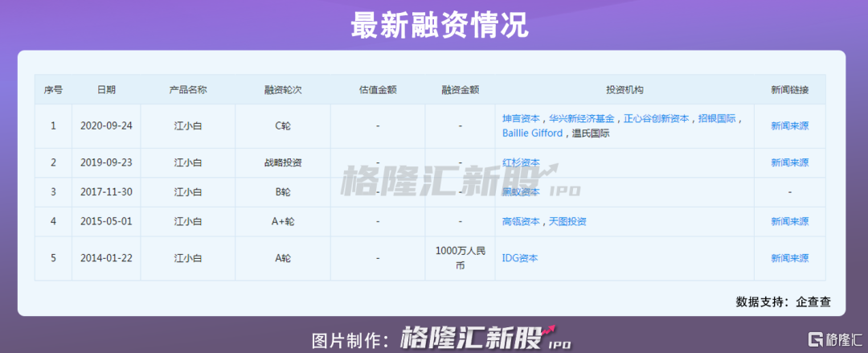This screenshot has height=353, width=868.
Task: Click the 1000万人民币 amount cell
Action: (x=460, y=257)
